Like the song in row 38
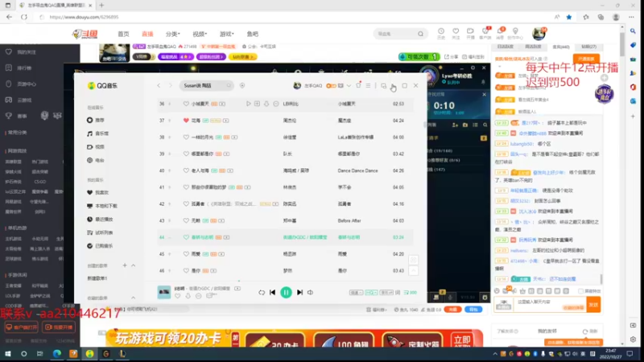Image resolution: width=644 pixels, height=362 pixels. (186, 137)
